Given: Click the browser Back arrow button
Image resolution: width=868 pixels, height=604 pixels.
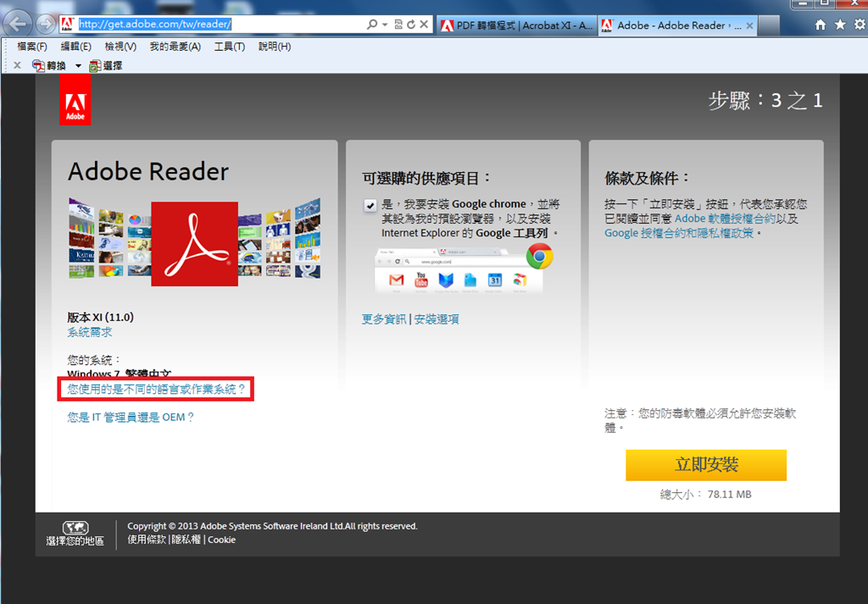Looking at the screenshot, I should point(17,24).
